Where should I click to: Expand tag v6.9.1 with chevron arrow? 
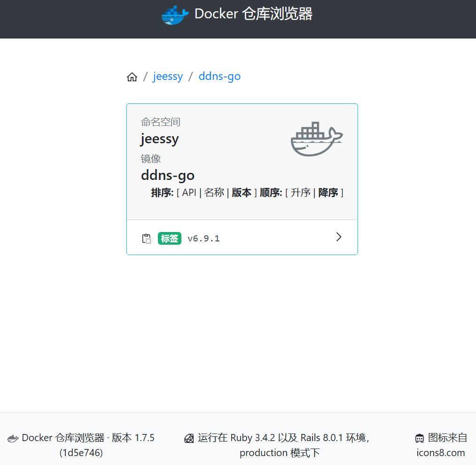pos(339,237)
